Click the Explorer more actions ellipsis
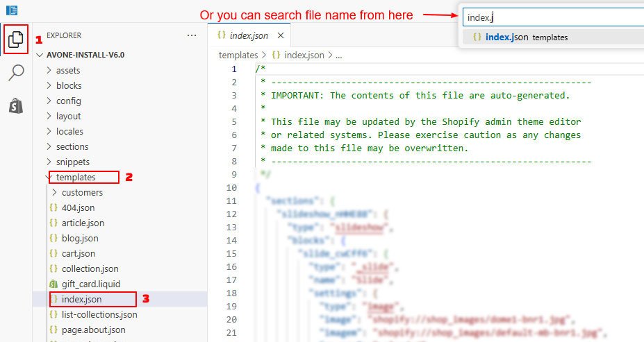Viewport: 644px width, 342px height. tap(192, 35)
